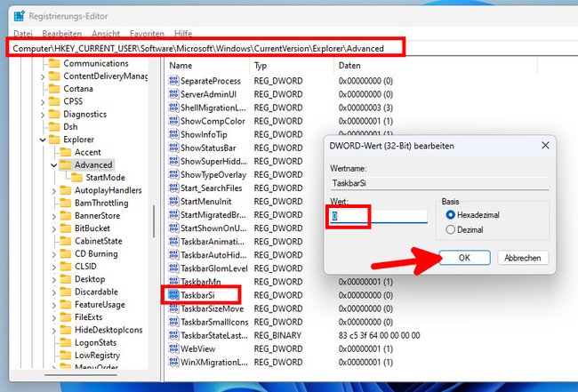Expand the ContentDeliveryManager node
This screenshot has width=578, height=392.
[x=43, y=76]
